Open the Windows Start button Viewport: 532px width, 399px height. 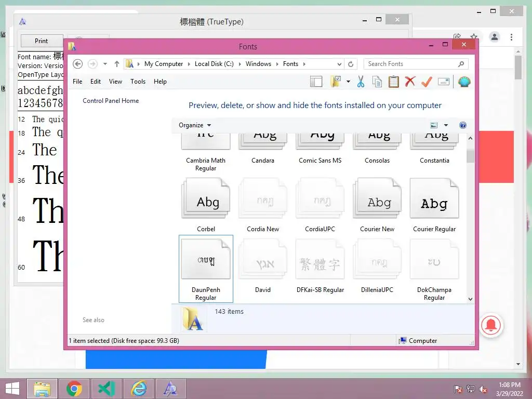[x=12, y=389]
